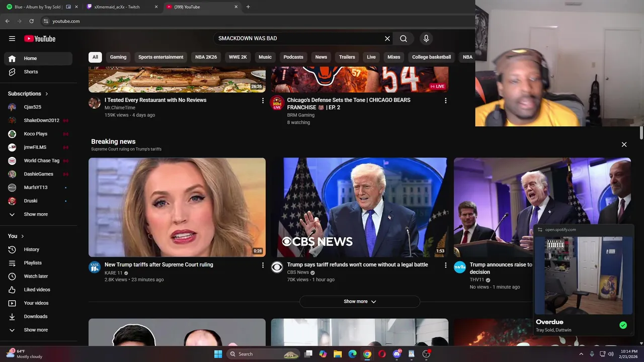644x362 pixels.
Task: Click the BRM Gaming channel avatar
Action: 277,103
